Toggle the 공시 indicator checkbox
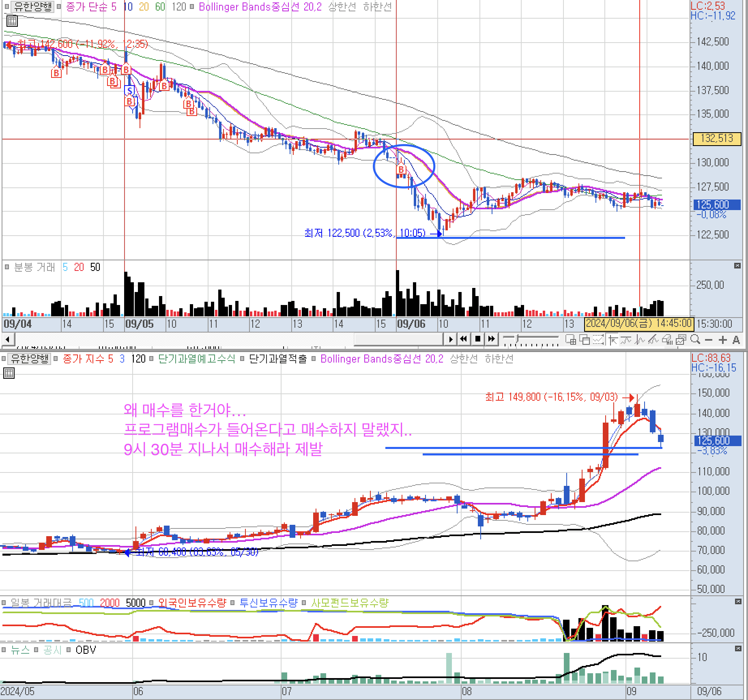 pos(36,650)
